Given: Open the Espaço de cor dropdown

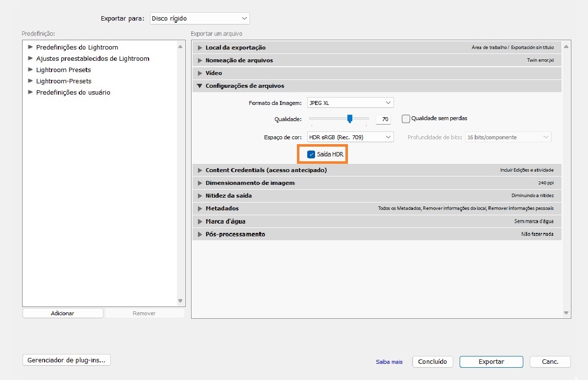Looking at the screenshot, I should (x=350, y=137).
